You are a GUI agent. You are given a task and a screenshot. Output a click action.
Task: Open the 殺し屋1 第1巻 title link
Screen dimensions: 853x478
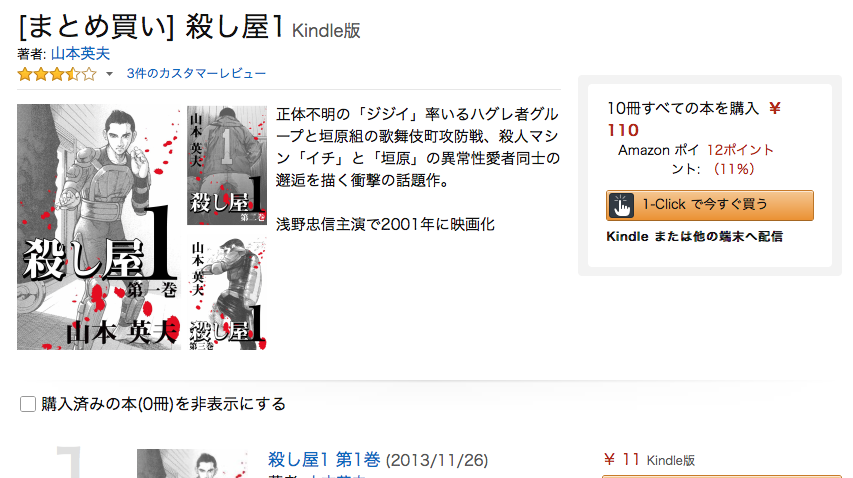[x=324, y=460]
